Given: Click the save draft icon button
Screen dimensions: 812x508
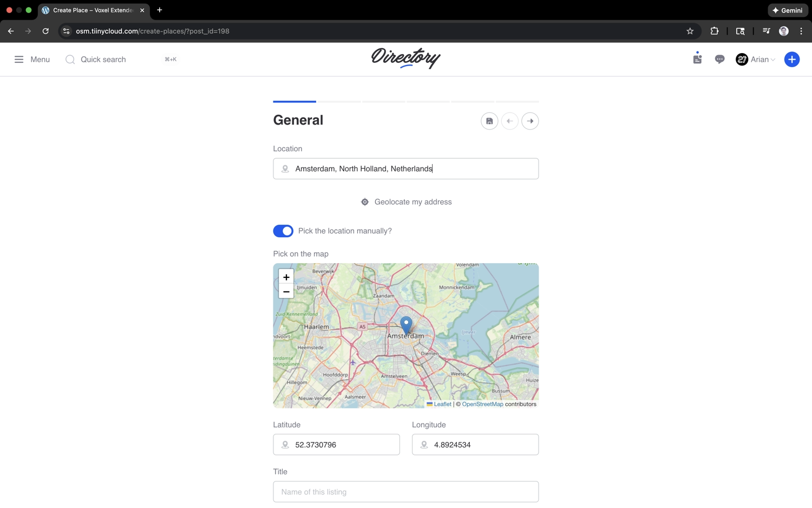Looking at the screenshot, I should point(489,121).
